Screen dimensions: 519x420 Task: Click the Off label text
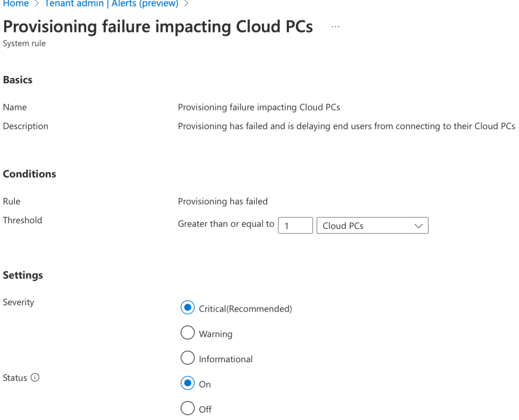205,409
